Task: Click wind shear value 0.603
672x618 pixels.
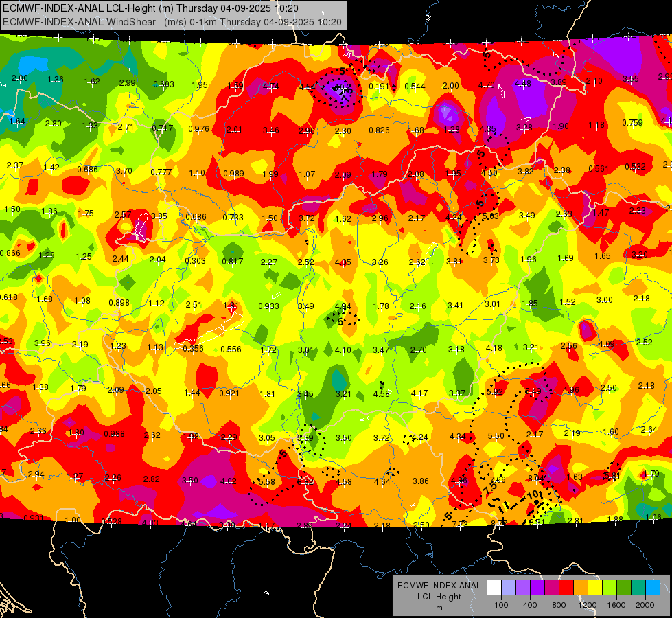Action: click(164, 84)
